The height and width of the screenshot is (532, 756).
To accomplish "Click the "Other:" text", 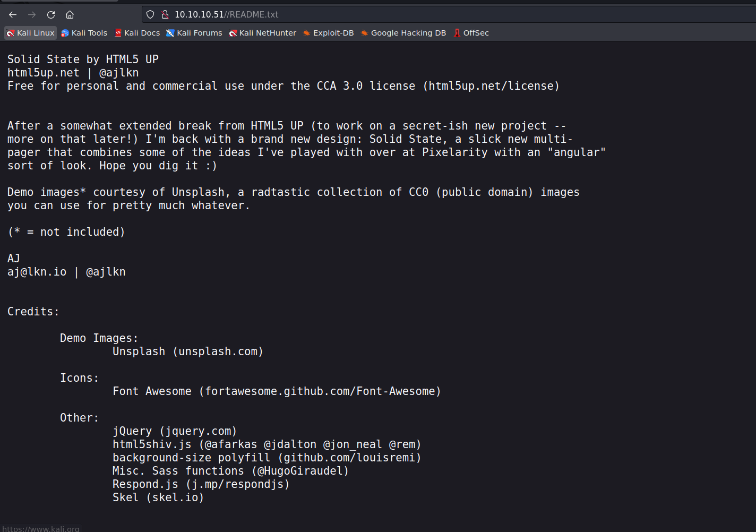I will [80, 418].
